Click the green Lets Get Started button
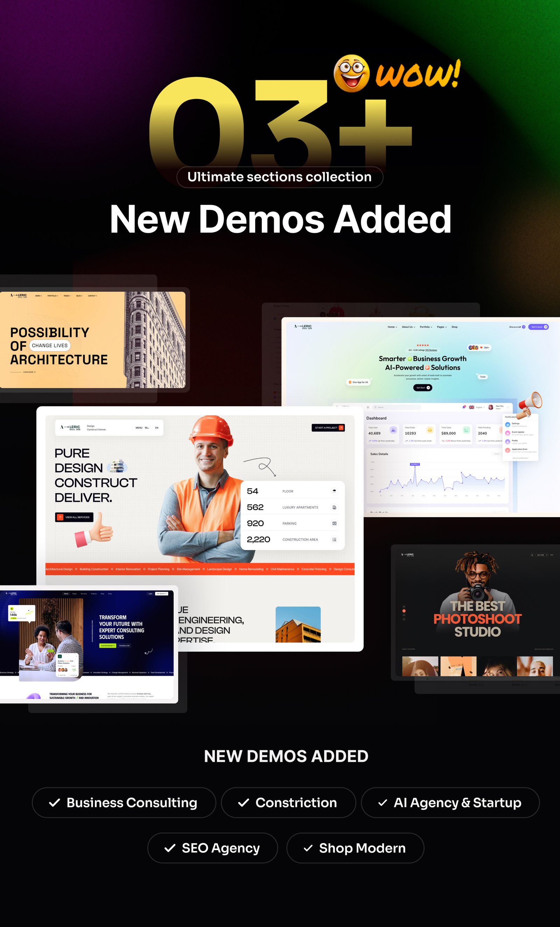Image resolution: width=560 pixels, height=927 pixels. 108,646
